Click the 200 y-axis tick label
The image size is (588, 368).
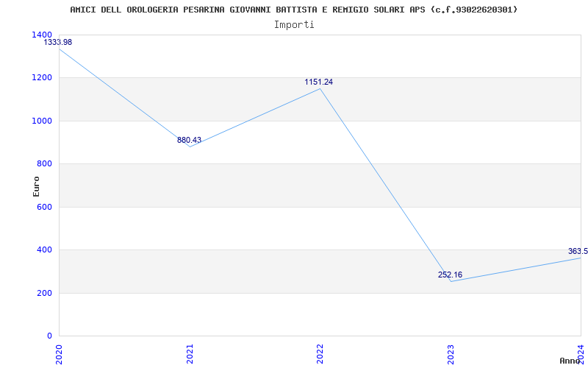pos(45,293)
